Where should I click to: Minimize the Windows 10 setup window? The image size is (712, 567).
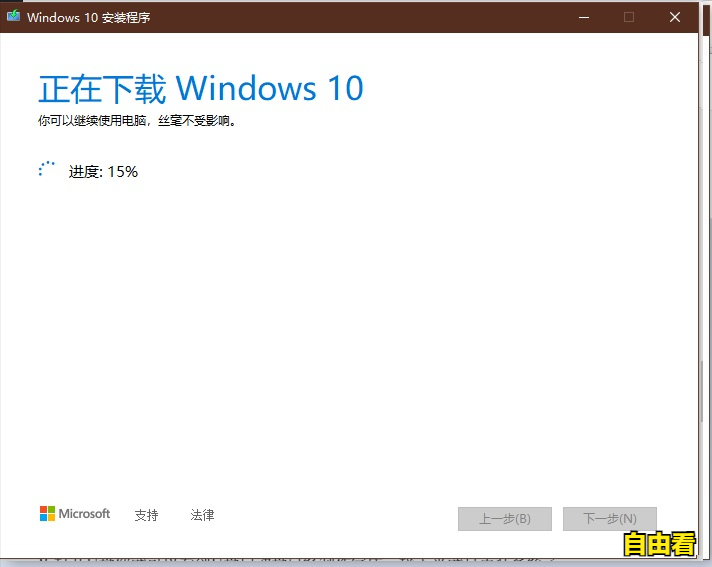[x=584, y=17]
